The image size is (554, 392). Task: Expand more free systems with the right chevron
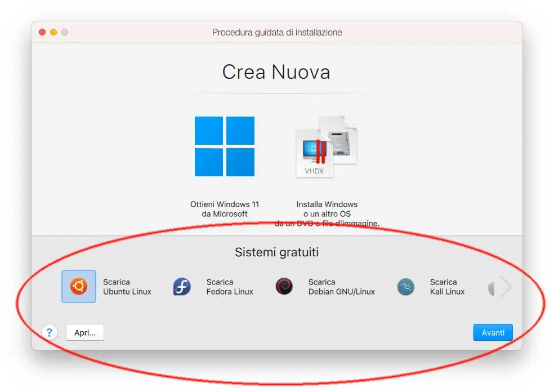pos(507,287)
